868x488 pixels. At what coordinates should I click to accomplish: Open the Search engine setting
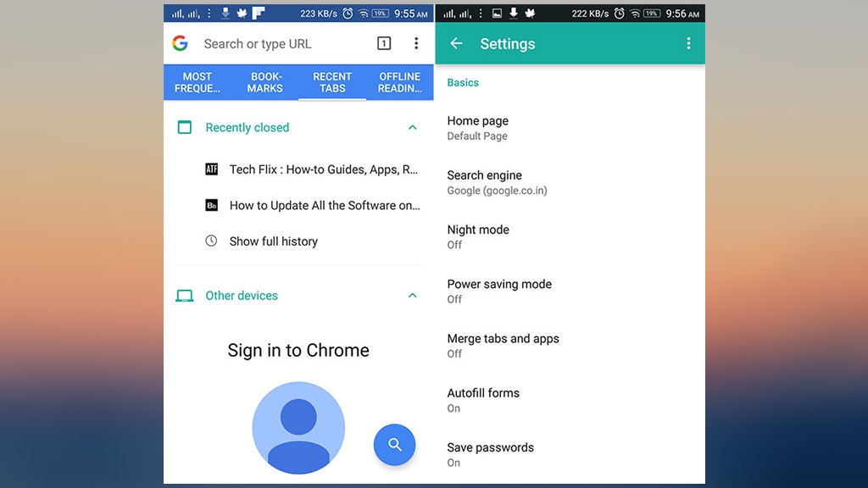[570, 183]
